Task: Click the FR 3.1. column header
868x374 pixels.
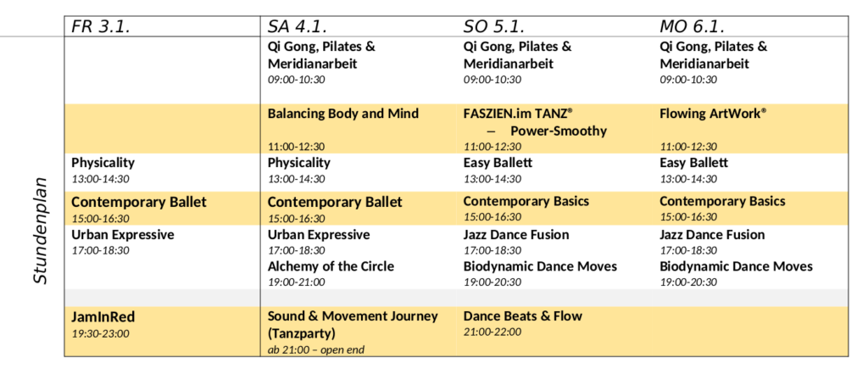Action: point(99,26)
